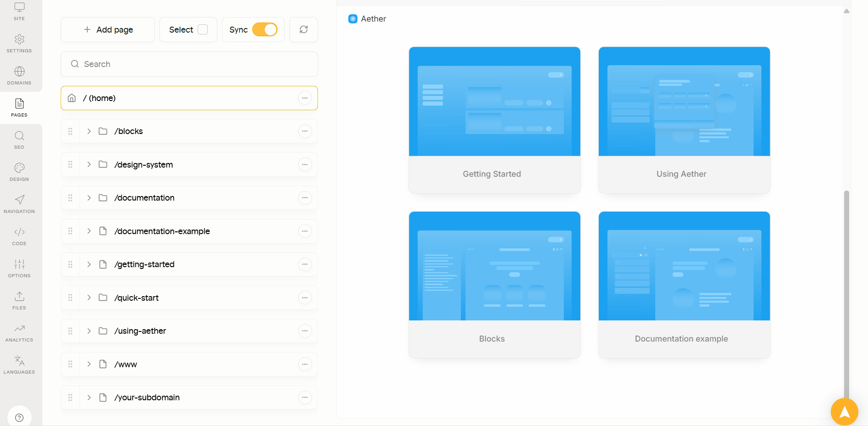Toggle the Sync switch off
This screenshot has height=426, width=868.
[x=265, y=29]
